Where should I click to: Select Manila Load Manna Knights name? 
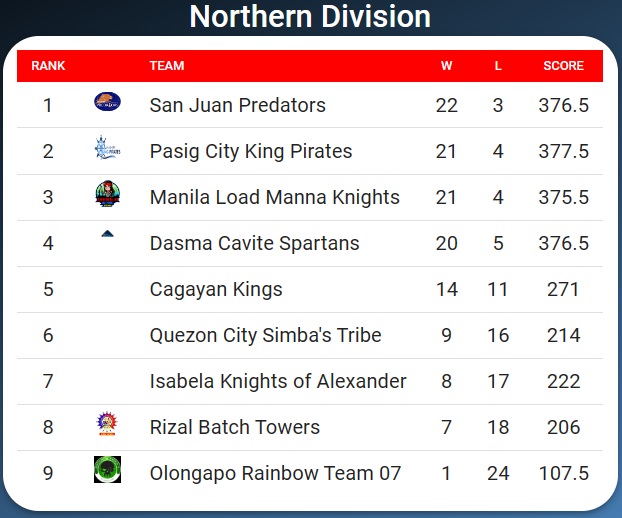[x=274, y=197]
